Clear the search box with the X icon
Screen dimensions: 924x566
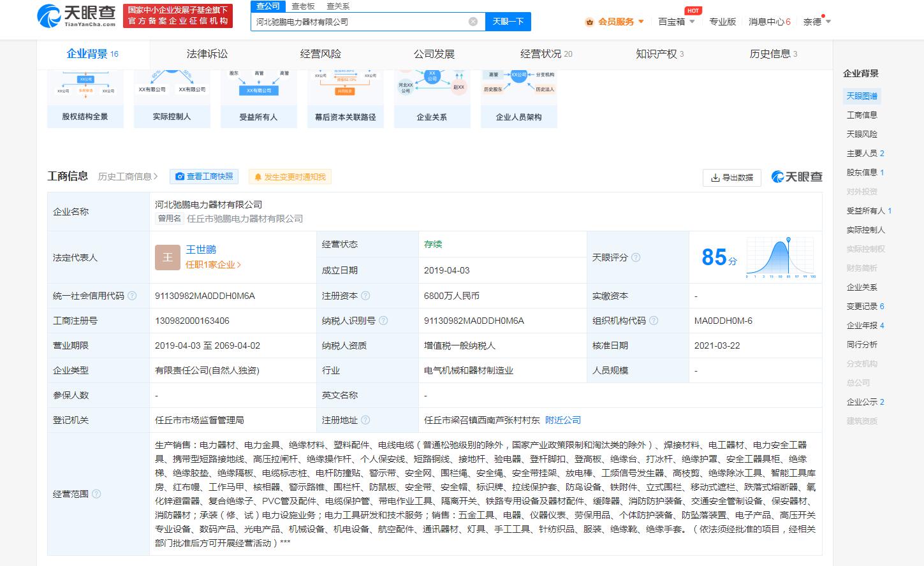(473, 22)
